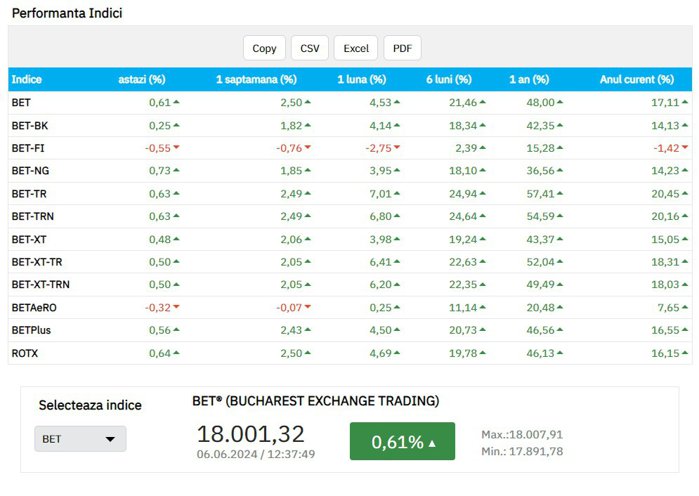
Task: Sort by the Indice column header
Action: click(26, 79)
